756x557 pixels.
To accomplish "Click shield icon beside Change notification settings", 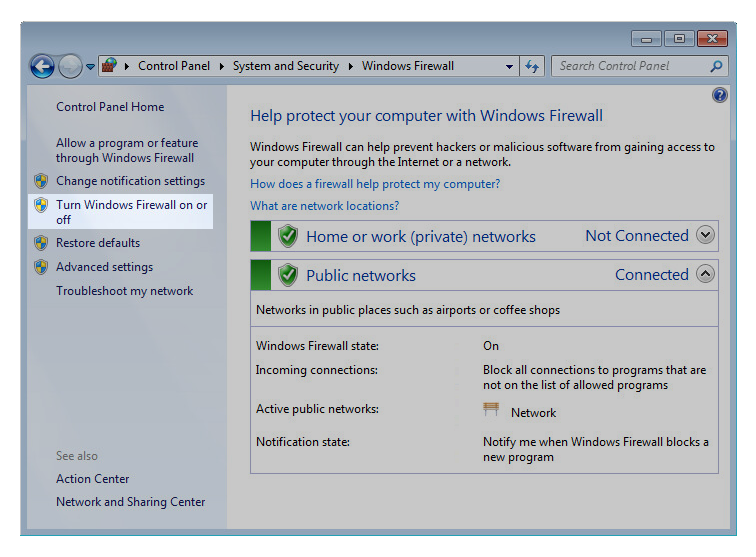I will [41, 181].
